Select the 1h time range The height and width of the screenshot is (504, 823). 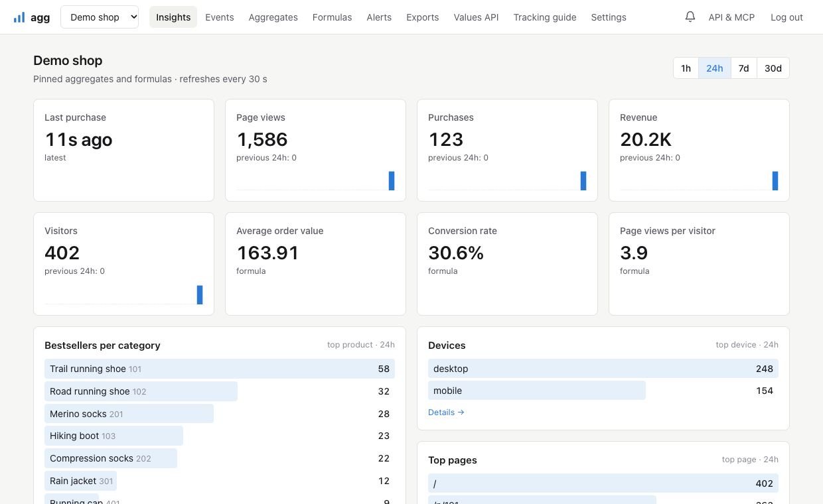pyautogui.click(x=686, y=68)
